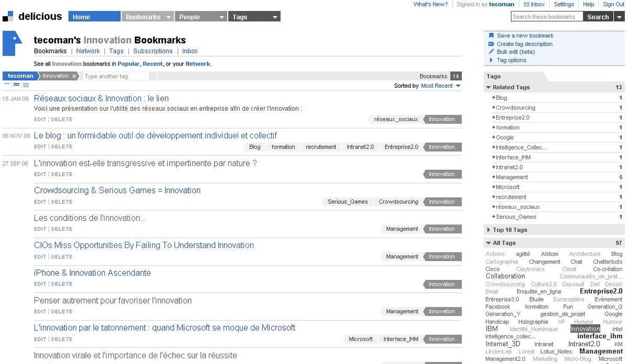Switch to the full detail view icon
This screenshot has height=364, width=629.
(26, 84)
